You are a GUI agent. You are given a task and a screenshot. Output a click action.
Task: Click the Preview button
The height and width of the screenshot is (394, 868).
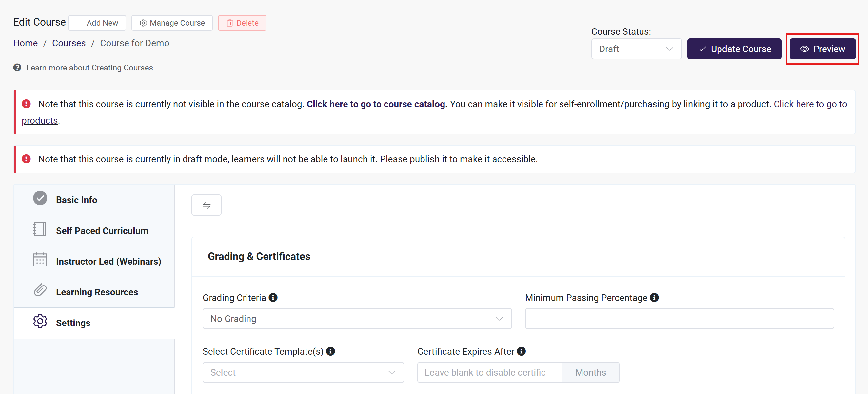822,49
